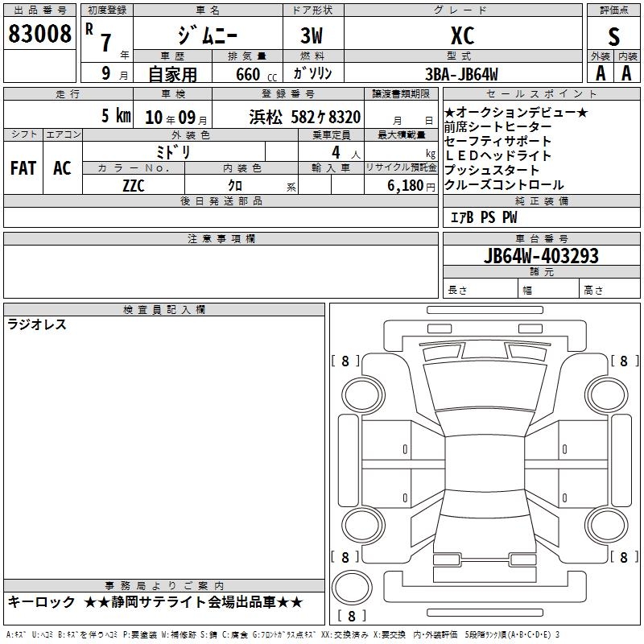
Task: Click the 出品番号 header
Action: point(39,10)
